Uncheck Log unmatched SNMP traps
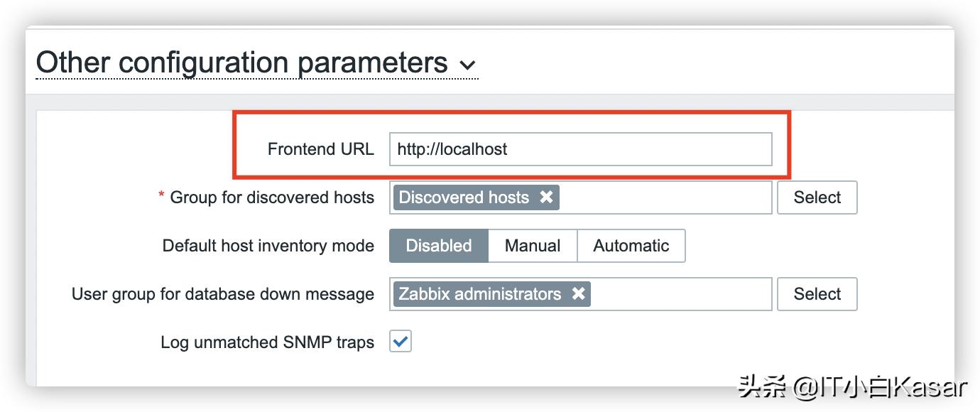Screen dimensions: 980x412 tap(400, 342)
